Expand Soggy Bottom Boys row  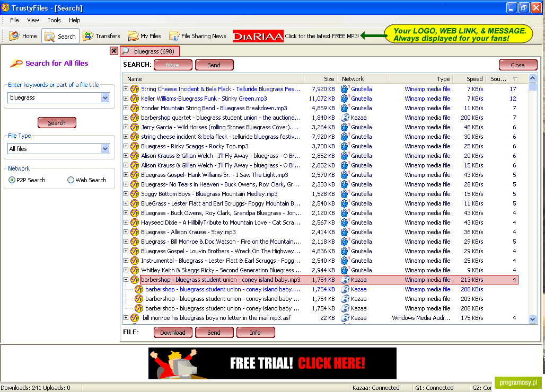[126, 194]
